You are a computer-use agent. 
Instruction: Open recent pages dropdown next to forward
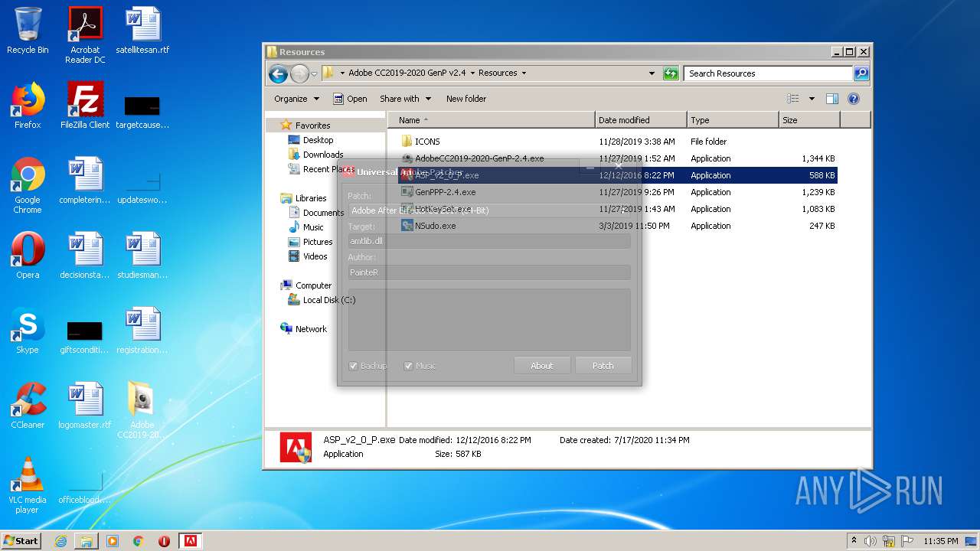click(x=314, y=74)
